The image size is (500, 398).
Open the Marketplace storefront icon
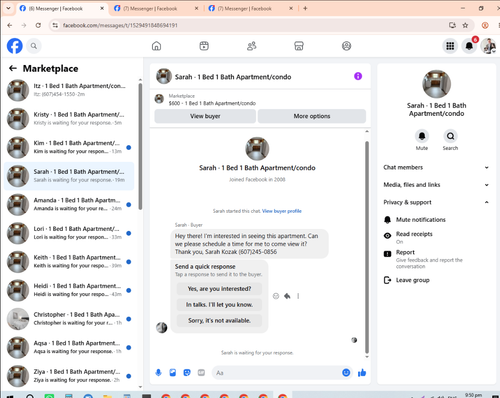[x=299, y=46]
